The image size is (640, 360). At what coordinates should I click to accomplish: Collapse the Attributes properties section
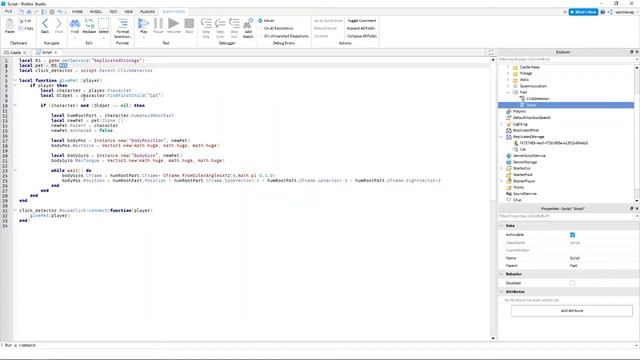coord(502,292)
